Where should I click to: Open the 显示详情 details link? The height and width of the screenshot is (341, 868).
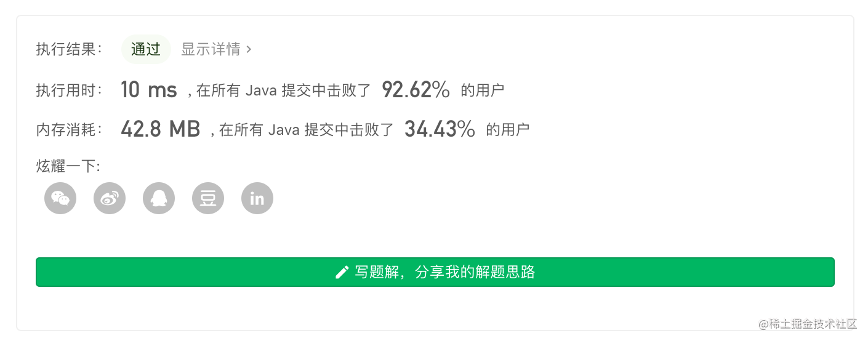click(211, 49)
